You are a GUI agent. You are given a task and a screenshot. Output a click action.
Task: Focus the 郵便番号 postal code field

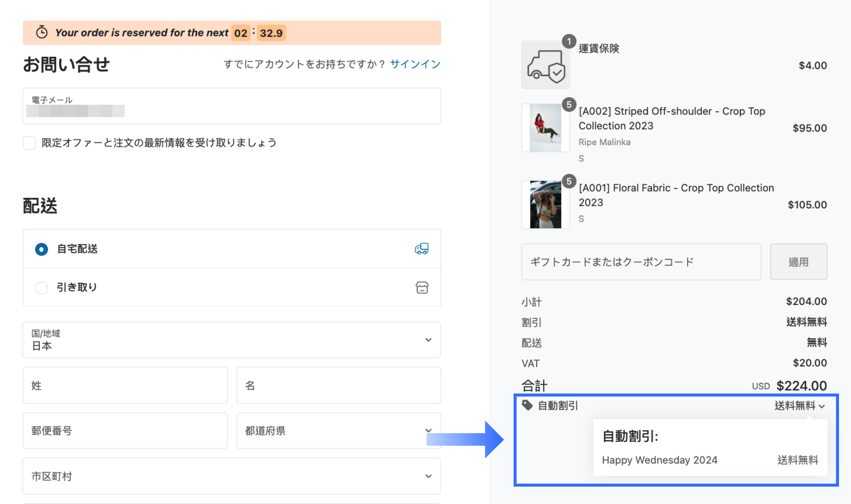click(x=125, y=431)
